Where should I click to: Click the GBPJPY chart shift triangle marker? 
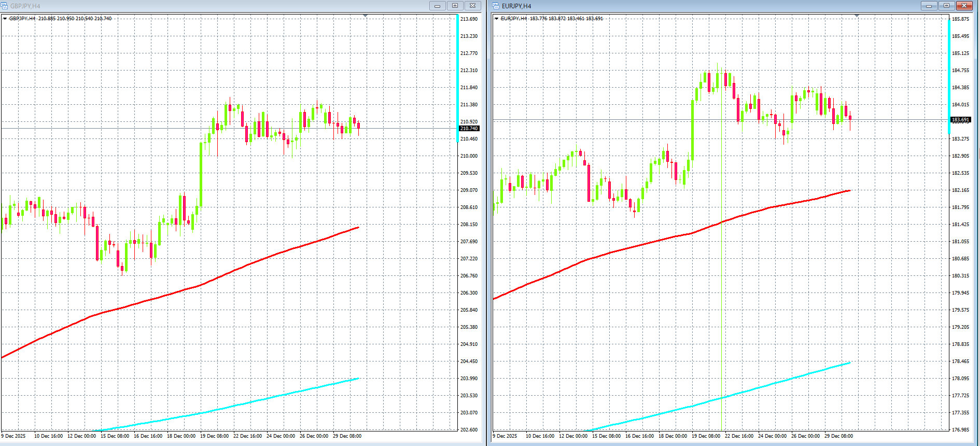pyautogui.click(x=366, y=16)
